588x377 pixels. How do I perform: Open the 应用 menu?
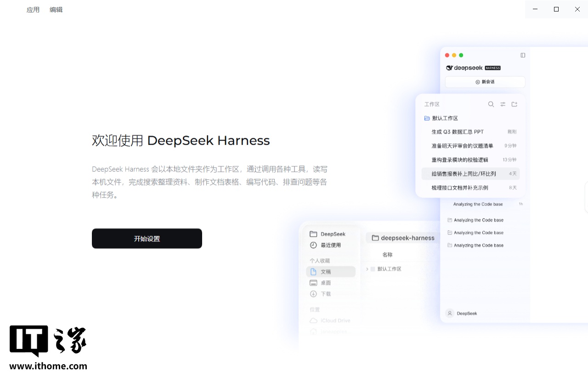point(33,10)
